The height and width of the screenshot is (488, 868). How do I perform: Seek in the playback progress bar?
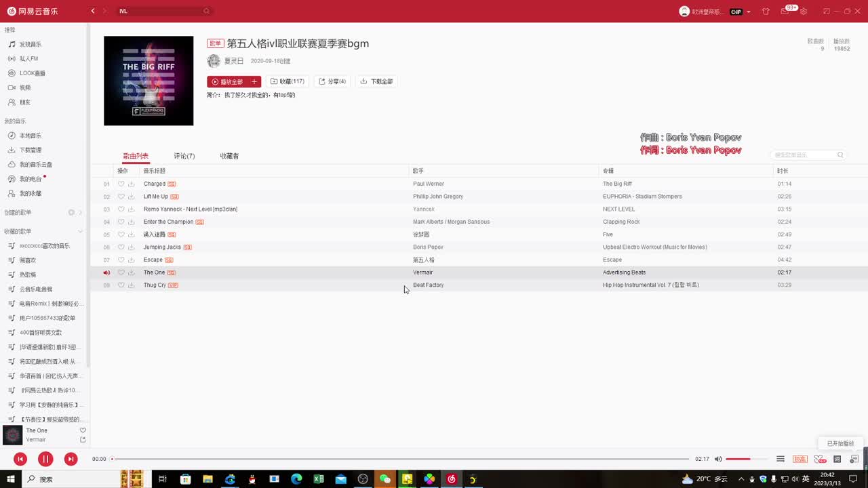[x=400, y=459]
